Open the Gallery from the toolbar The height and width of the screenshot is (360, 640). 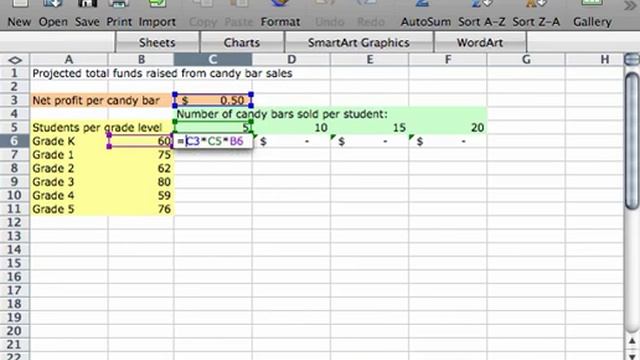click(592, 15)
